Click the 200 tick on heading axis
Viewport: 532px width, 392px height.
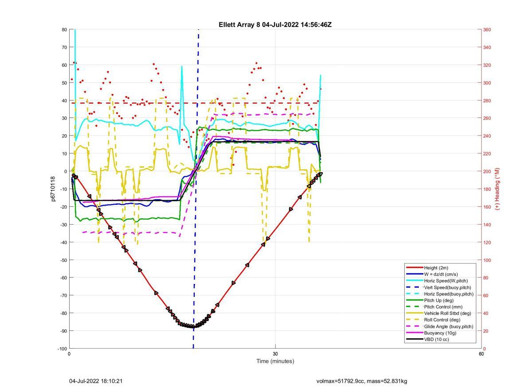487,171
